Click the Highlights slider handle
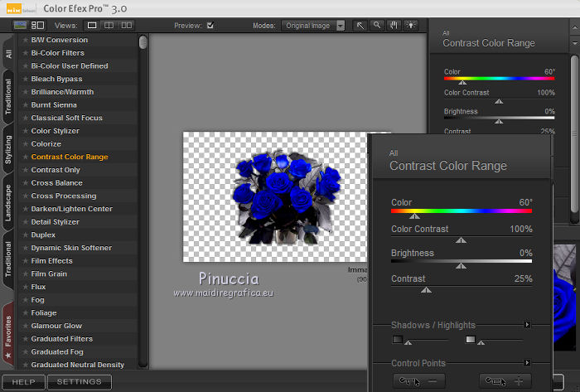The image size is (580, 392). (481, 343)
